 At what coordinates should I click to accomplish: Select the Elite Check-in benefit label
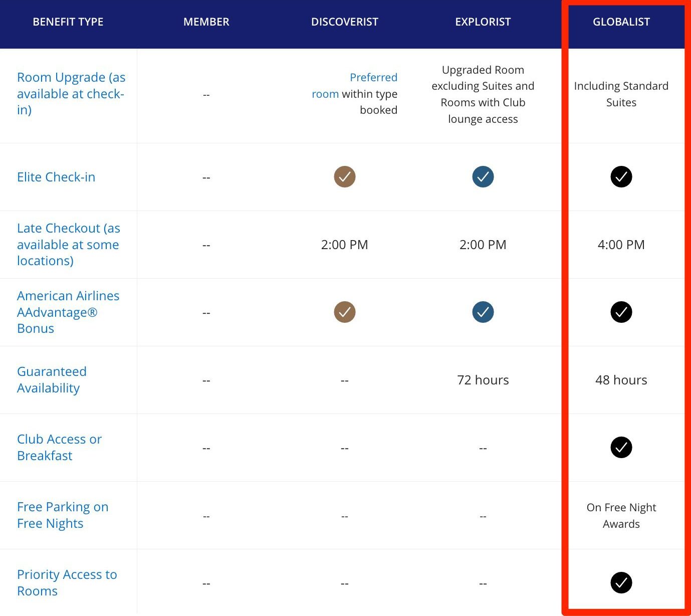click(x=56, y=177)
